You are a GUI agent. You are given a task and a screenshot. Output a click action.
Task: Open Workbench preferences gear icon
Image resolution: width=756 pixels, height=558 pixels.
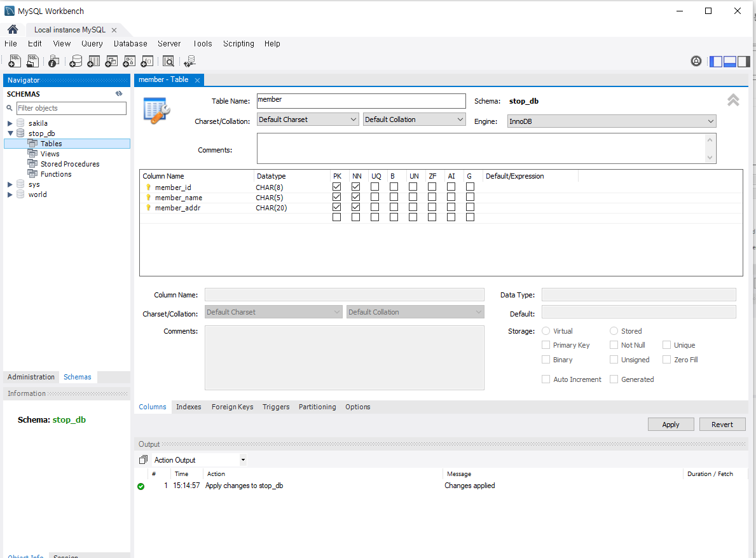point(696,61)
